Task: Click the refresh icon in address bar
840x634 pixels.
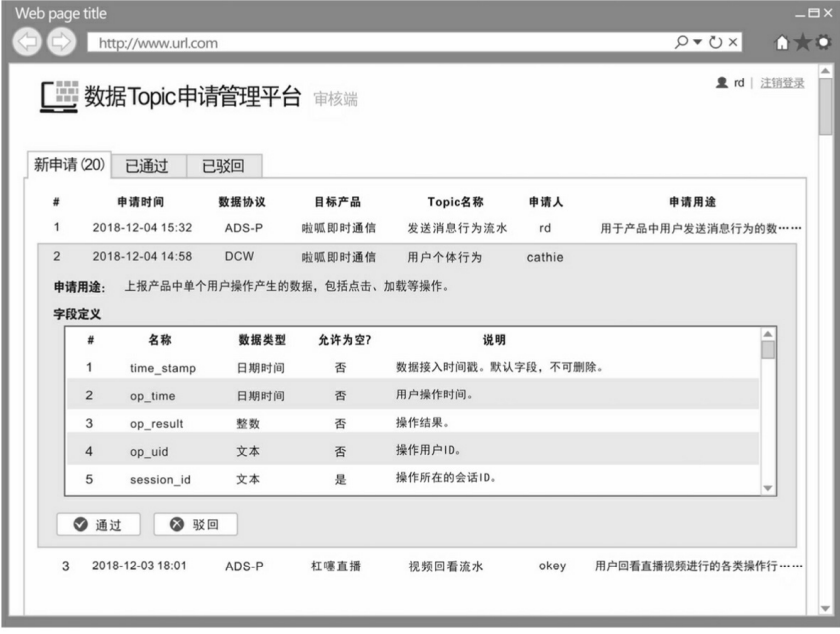Action: [x=715, y=42]
